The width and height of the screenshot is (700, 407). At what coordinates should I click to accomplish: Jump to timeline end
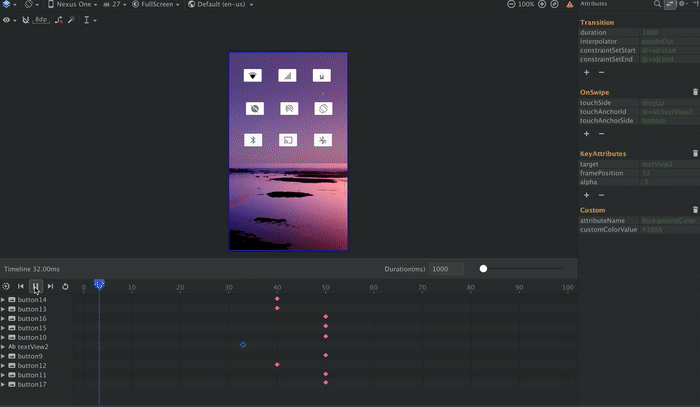pos(50,287)
